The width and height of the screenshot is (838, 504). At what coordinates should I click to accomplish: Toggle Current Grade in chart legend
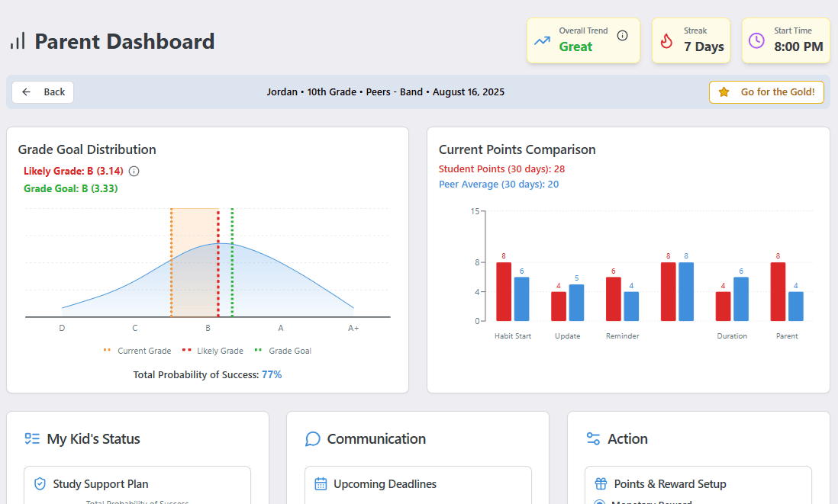tap(138, 351)
